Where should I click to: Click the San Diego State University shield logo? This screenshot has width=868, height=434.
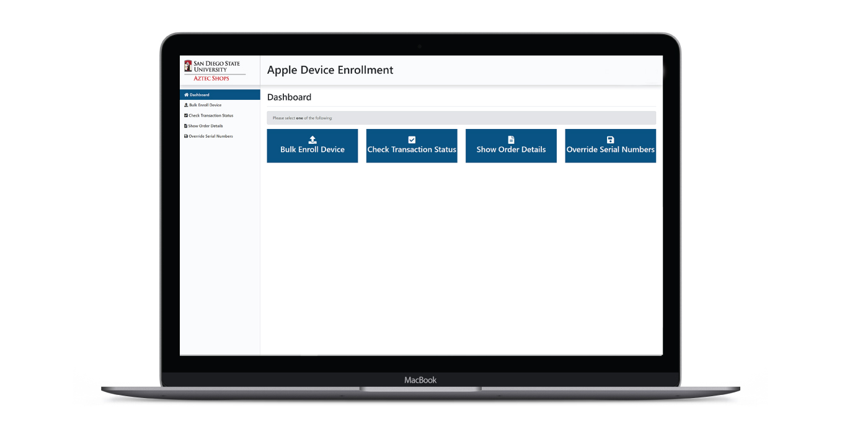(188, 66)
